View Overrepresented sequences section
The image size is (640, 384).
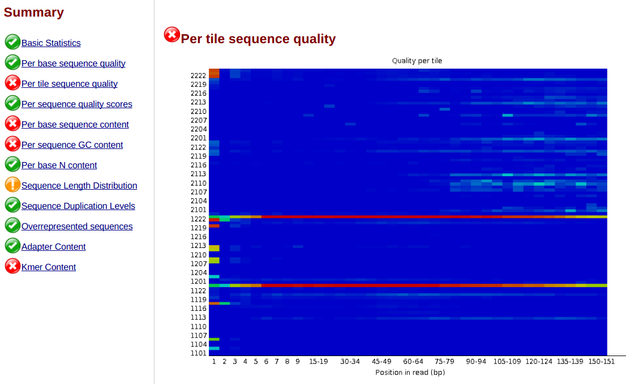[77, 226]
